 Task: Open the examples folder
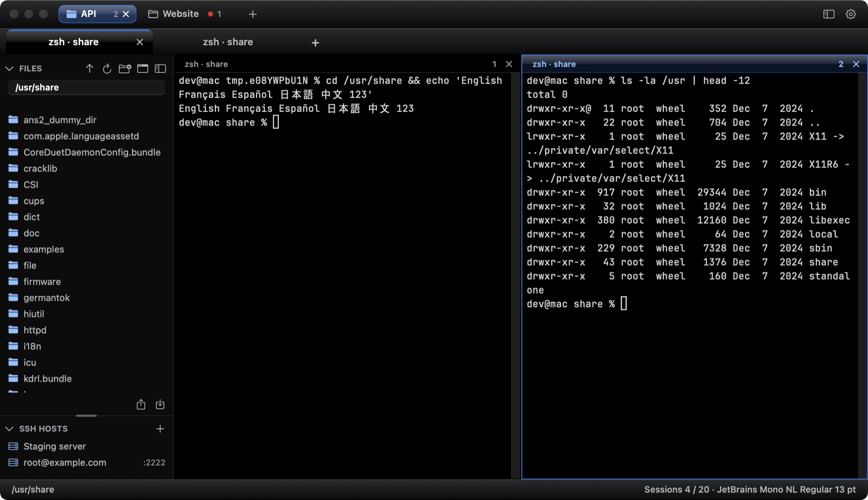click(86, 249)
